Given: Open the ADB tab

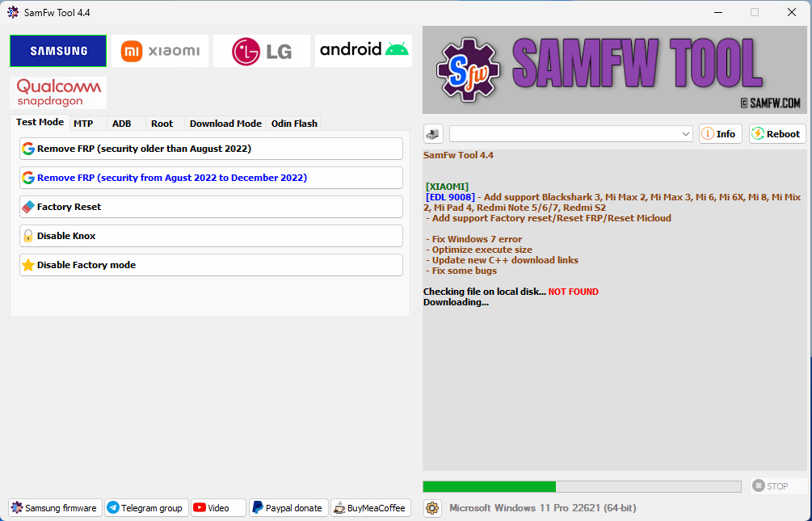Looking at the screenshot, I should [x=121, y=123].
